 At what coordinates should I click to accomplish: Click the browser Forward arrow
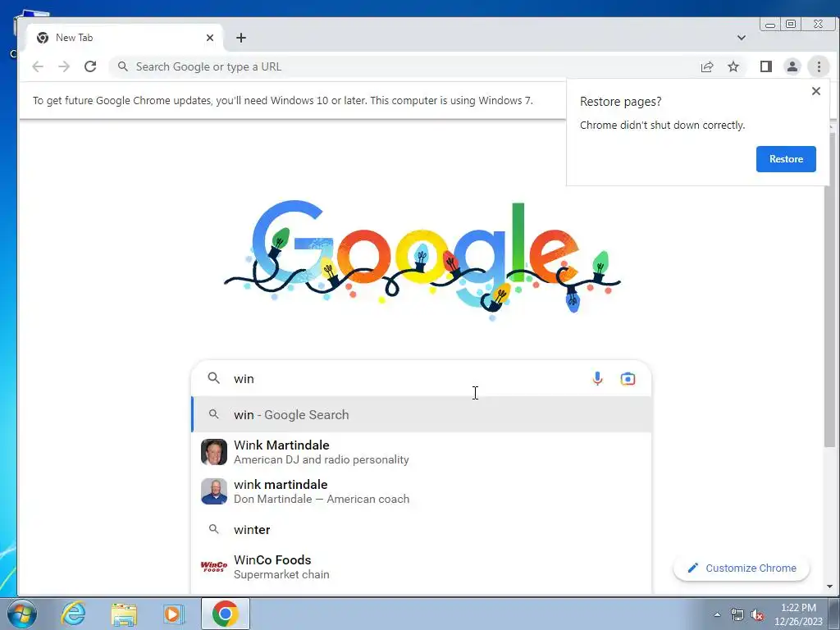(64, 66)
